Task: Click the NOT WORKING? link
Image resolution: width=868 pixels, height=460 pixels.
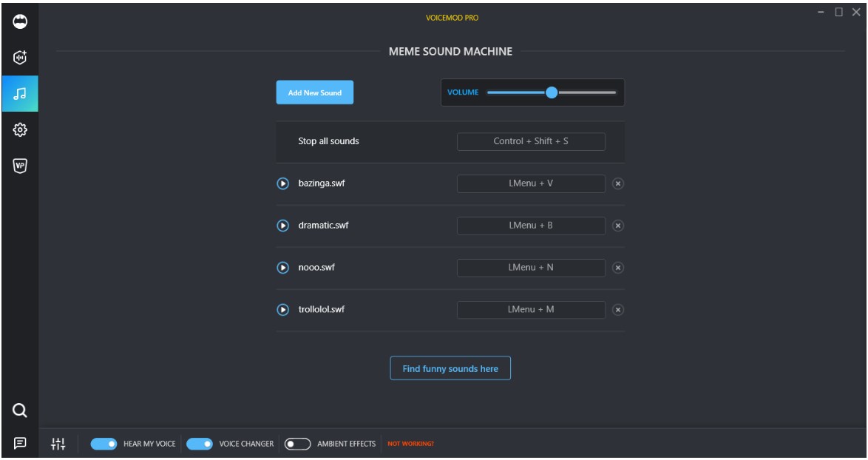Action: (410, 444)
